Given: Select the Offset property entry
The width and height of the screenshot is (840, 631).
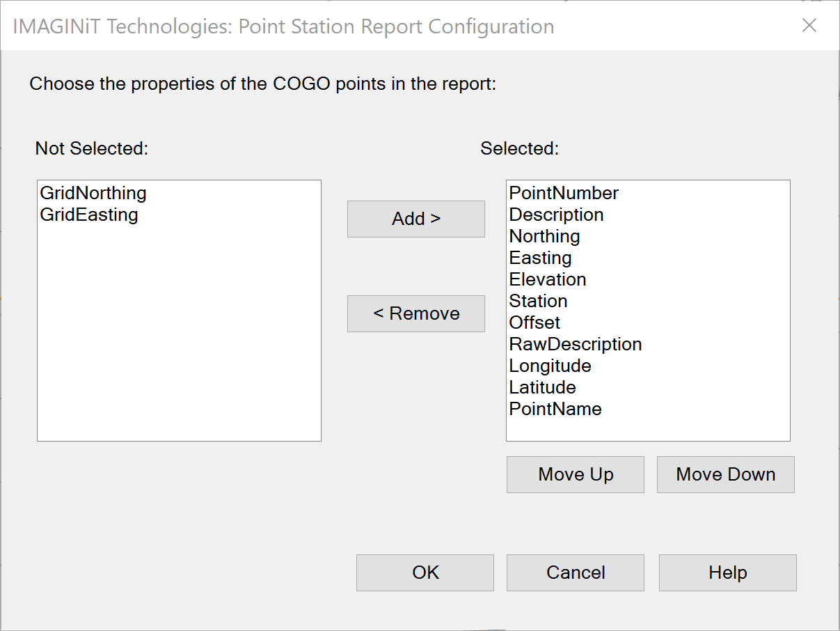Looking at the screenshot, I should click(534, 322).
